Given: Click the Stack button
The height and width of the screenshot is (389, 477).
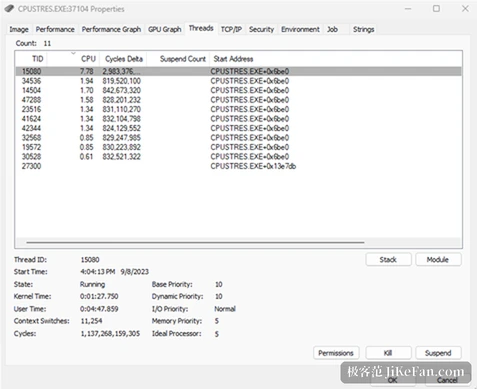Looking at the screenshot, I should (x=388, y=260).
